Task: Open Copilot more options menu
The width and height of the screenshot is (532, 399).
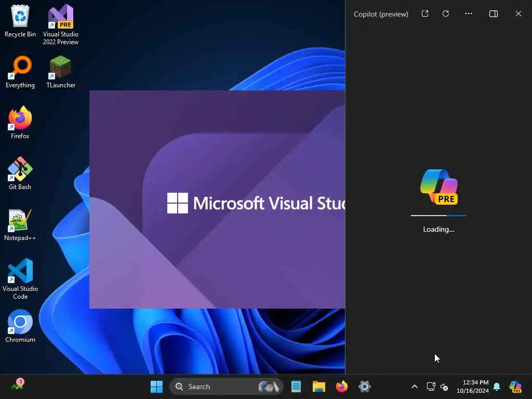Action: (469, 14)
